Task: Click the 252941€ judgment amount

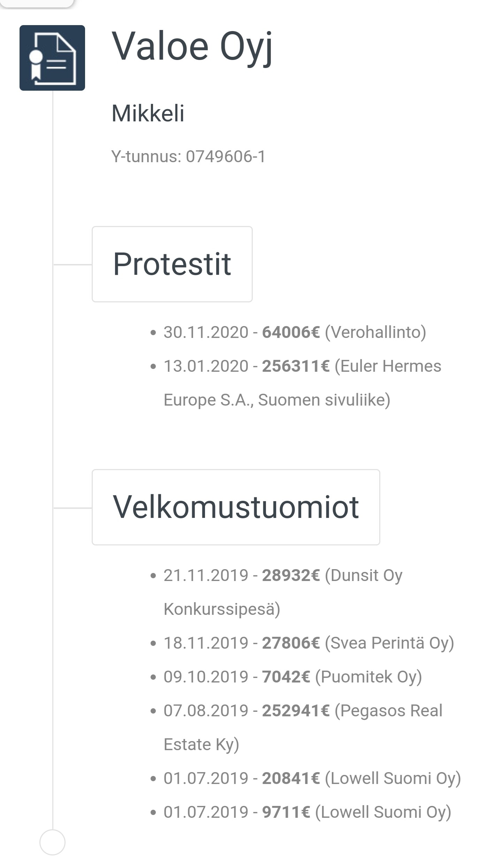Action: (x=296, y=711)
